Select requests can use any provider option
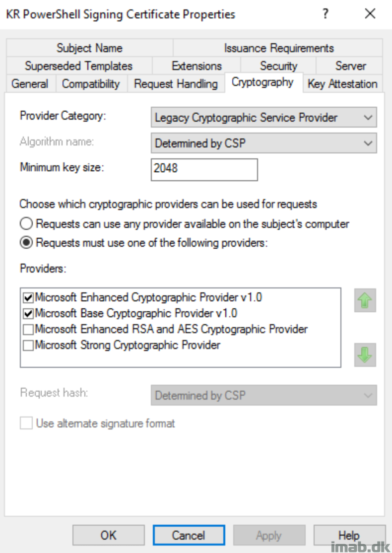The image size is (392, 553). tap(26, 223)
